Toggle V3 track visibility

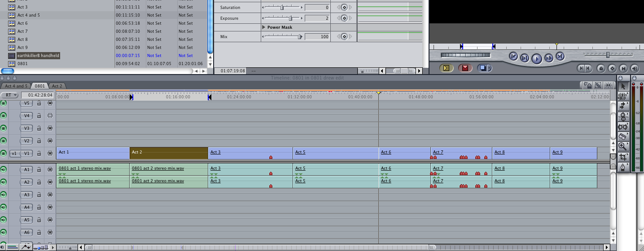pyautogui.click(x=4, y=128)
